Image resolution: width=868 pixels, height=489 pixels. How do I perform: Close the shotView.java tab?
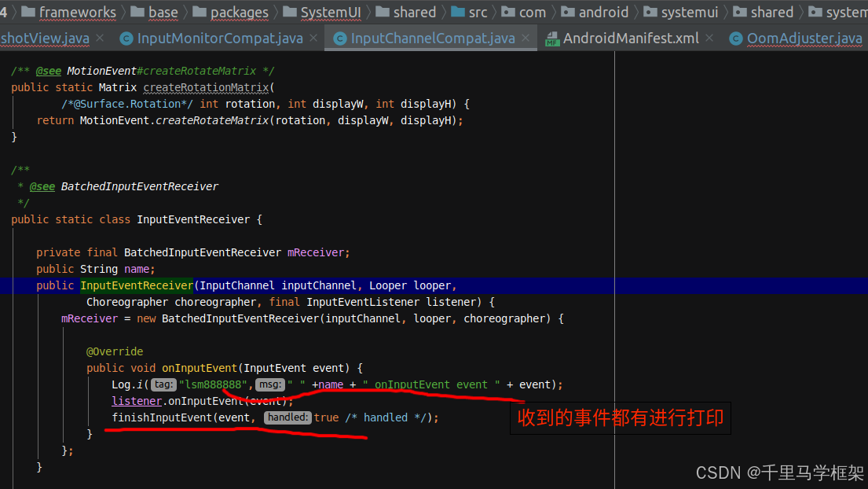pyautogui.click(x=100, y=38)
